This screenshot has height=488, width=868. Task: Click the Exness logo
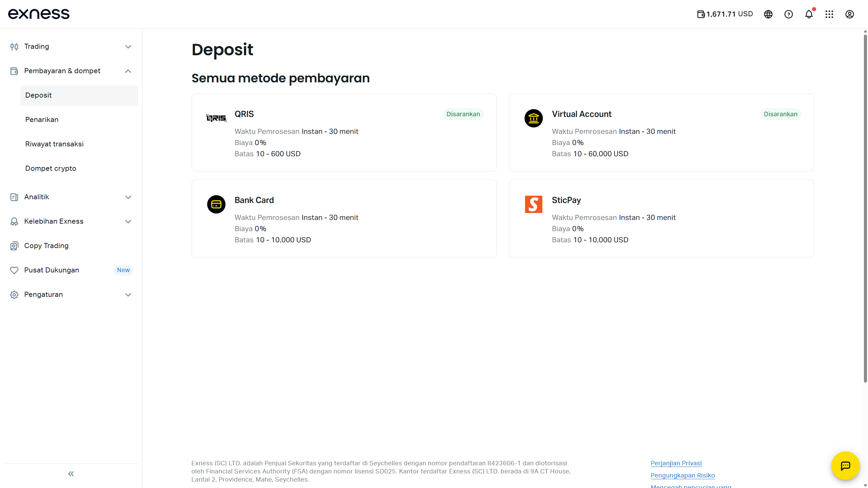tap(39, 14)
